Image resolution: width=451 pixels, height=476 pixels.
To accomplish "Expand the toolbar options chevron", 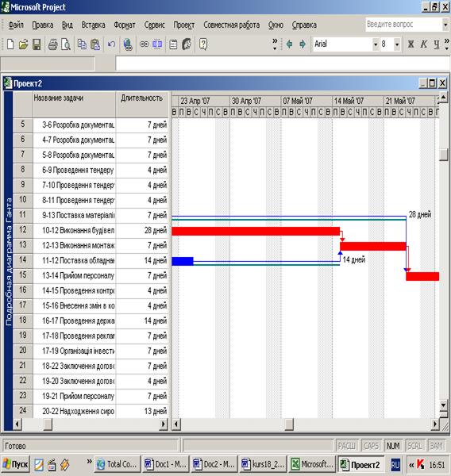I will pyautogui.click(x=275, y=44).
